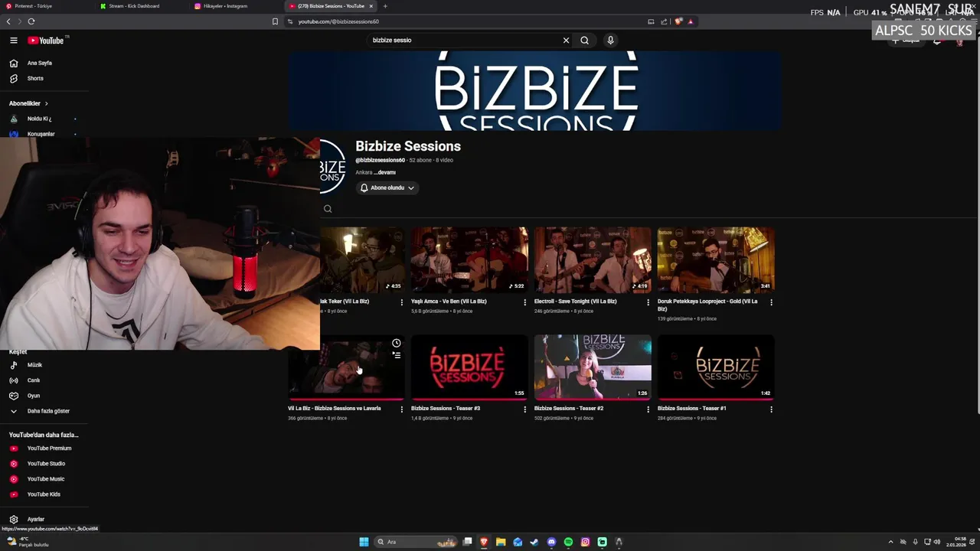Viewport: 980px width, 551px height.
Task: Click the Bizbize Sessions channel title text
Action: (408, 146)
